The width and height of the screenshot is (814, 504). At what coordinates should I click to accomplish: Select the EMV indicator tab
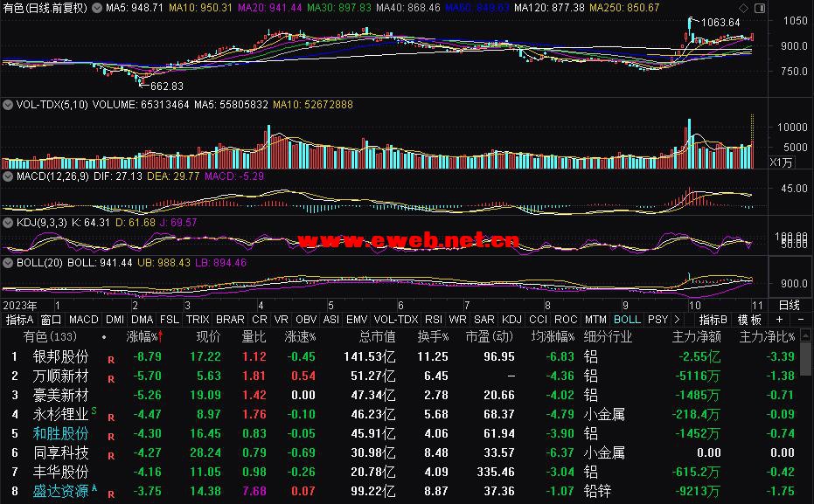[357, 320]
